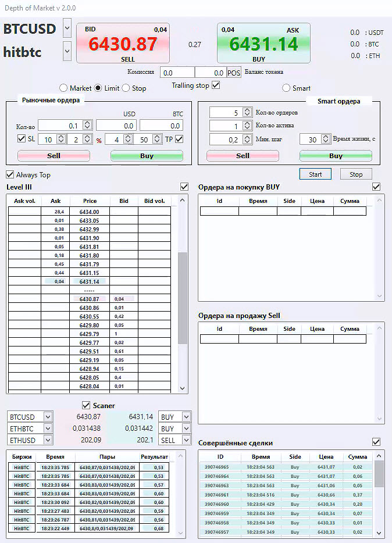Select ask price 6431.14 cell
The width and height of the screenshot is (392, 543).
[x=90, y=281]
